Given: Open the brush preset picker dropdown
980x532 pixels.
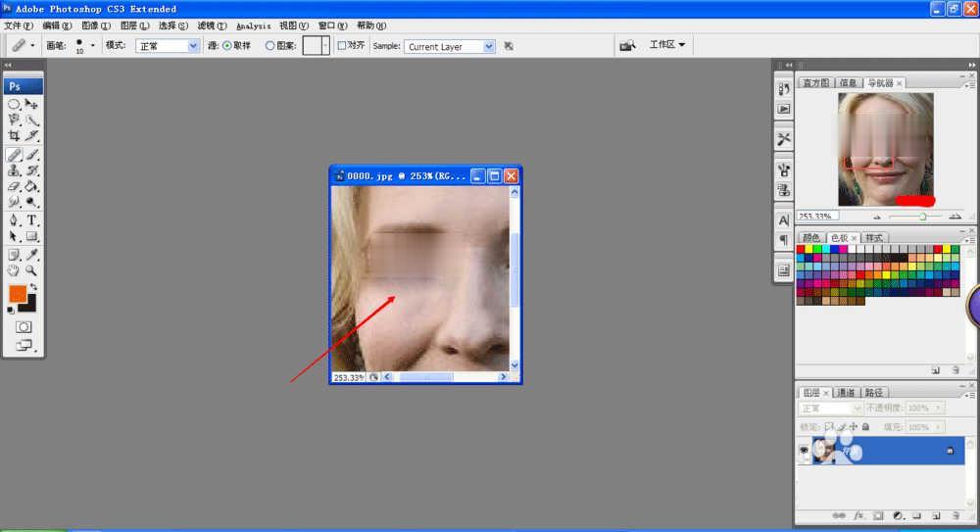Looking at the screenshot, I should pos(92,46).
